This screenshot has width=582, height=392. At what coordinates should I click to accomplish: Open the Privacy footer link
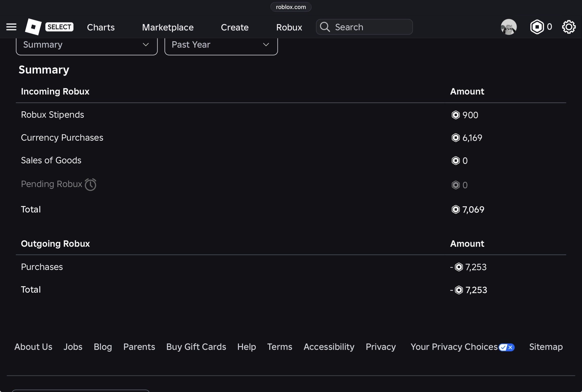pyautogui.click(x=381, y=347)
